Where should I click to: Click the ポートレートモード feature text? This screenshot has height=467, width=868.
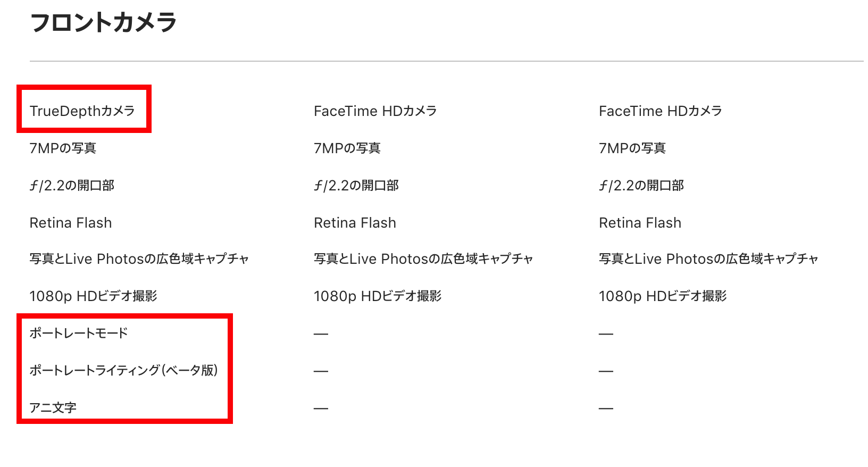coord(79,333)
